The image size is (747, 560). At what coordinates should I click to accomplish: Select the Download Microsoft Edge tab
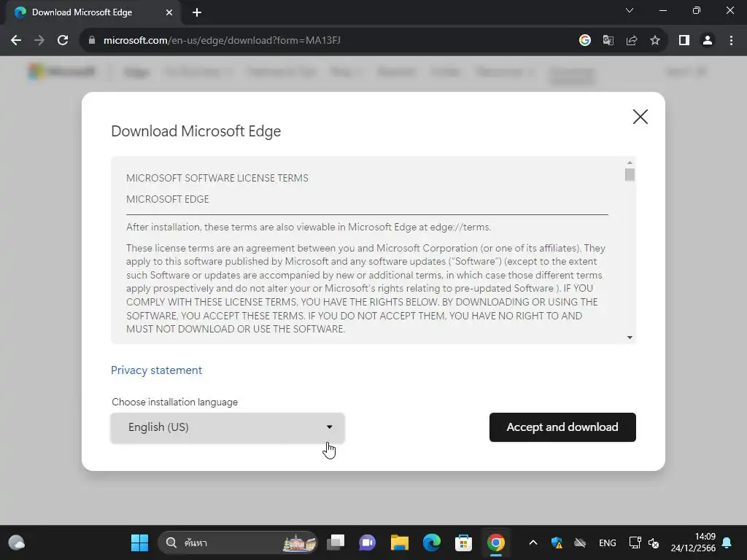[x=94, y=12]
